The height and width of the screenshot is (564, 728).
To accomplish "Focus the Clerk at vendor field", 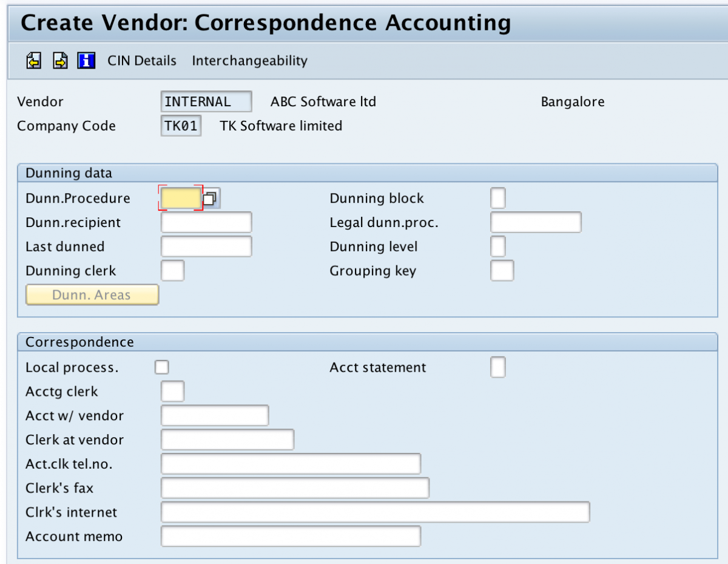I will [227, 440].
